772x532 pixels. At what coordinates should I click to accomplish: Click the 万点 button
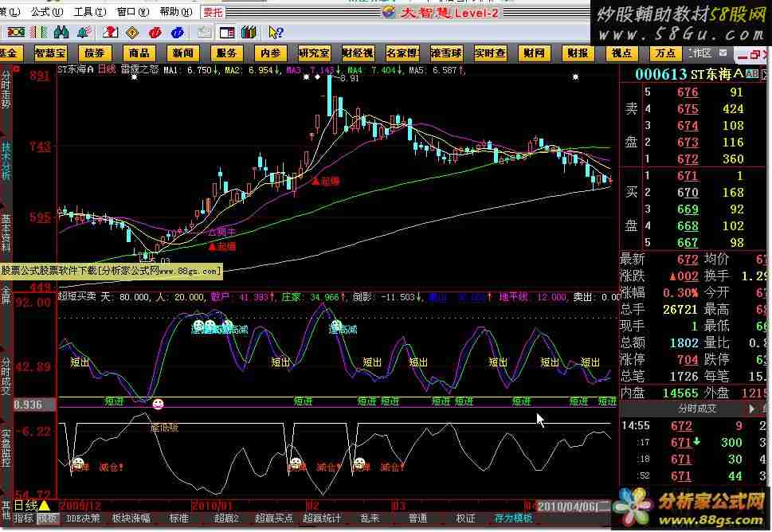point(665,53)
